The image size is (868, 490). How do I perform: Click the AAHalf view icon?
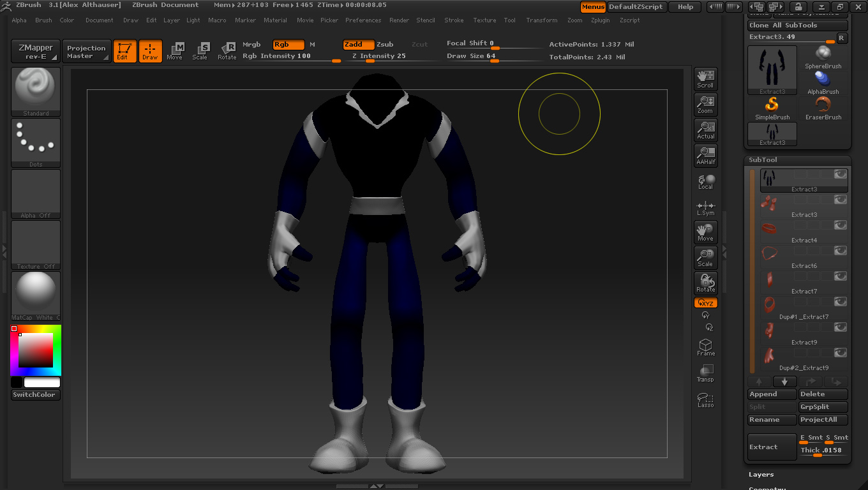click(x=705, y=156)
